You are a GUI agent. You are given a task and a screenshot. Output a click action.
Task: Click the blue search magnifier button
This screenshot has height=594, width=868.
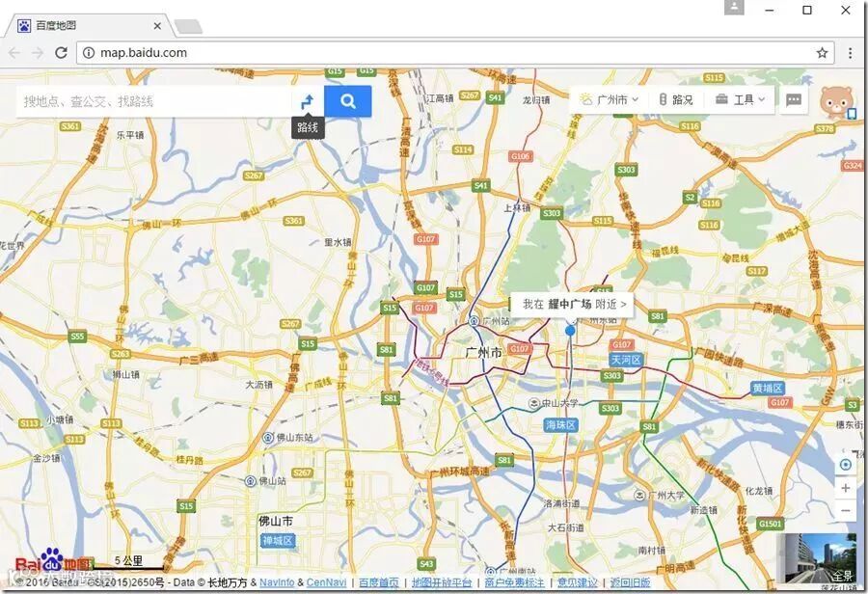[x=347, y=101]
